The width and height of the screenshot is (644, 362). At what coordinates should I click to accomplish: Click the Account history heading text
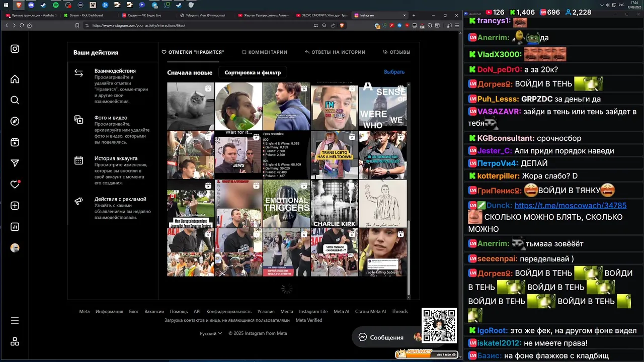click(x=116, y=158)
